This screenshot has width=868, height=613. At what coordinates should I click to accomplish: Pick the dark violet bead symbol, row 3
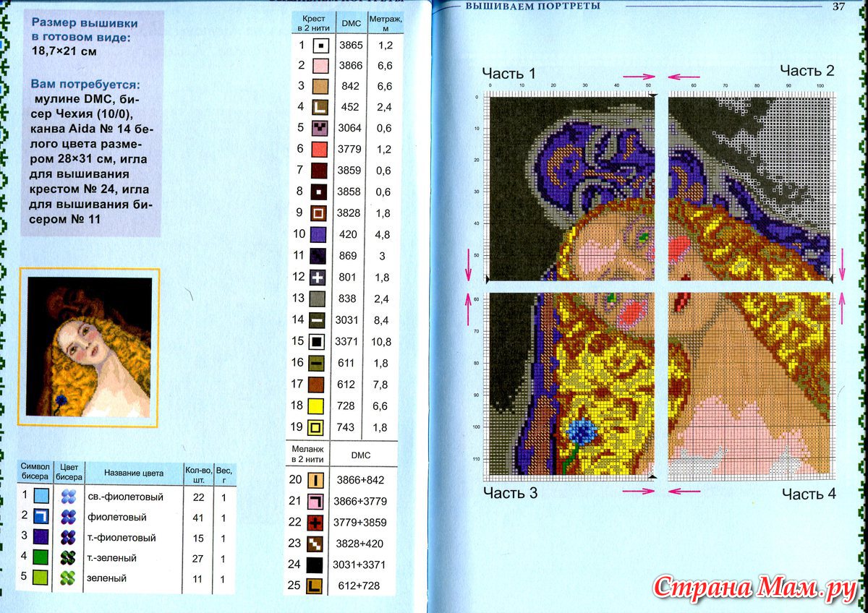click(x=42, y=536)
